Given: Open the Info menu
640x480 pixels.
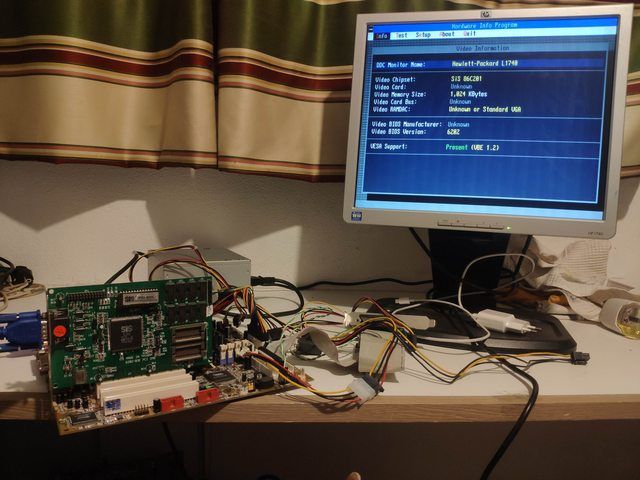Looking at the screenshot, I should click(382, 35).
